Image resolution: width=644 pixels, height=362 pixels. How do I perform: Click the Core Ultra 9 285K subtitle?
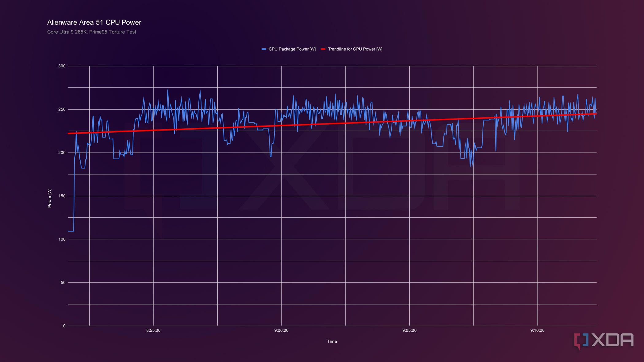click(92, 32)
